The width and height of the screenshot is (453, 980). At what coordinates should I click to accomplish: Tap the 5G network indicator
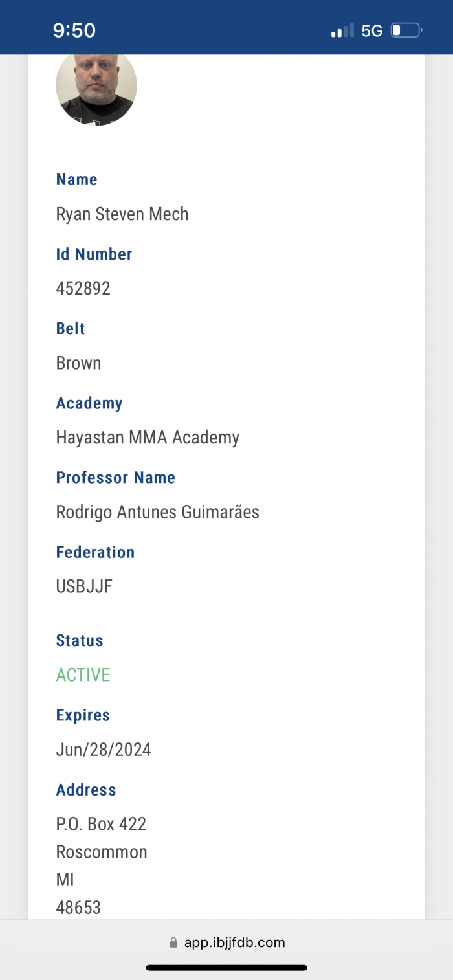pyautogui.click(x=372, y=30)
